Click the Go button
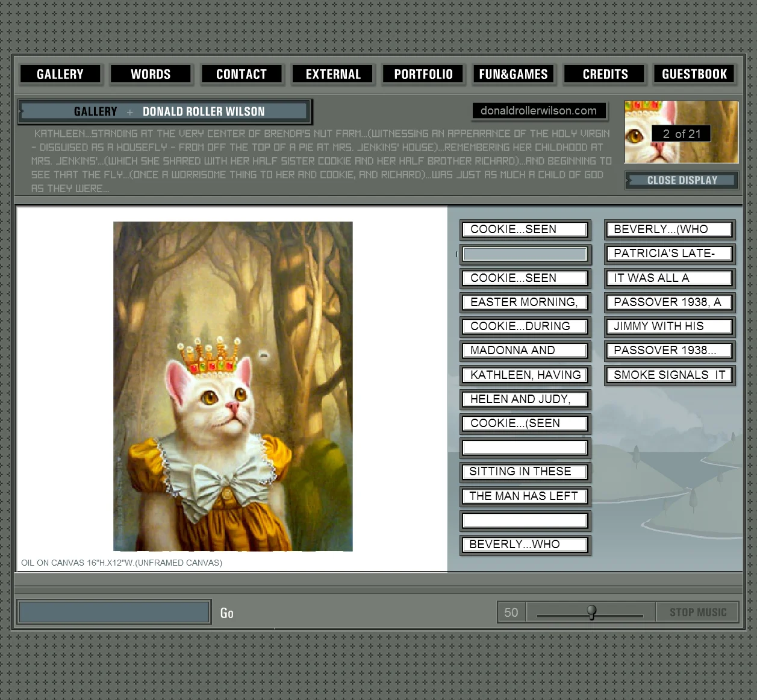 point(227,613)
